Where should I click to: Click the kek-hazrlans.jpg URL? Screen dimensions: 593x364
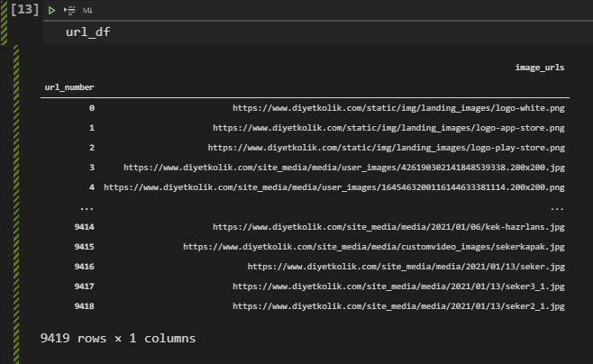coord(388,227)
